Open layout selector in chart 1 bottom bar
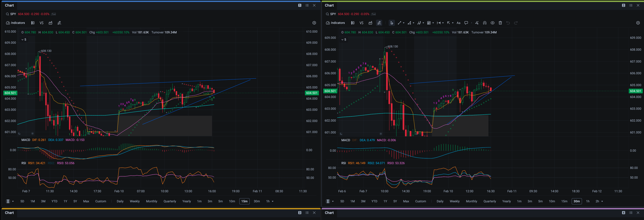 click(10, 201)
